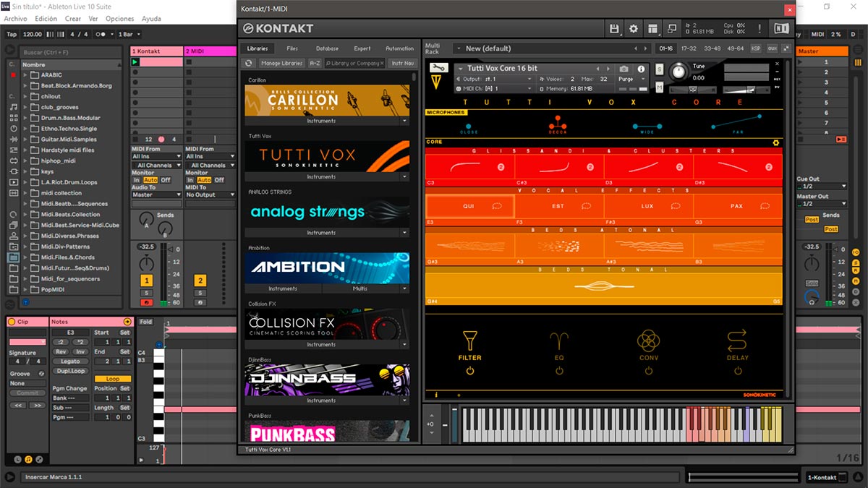Image resolution: width=868 pixels, height=488 pixels.
Task: Click the instrument snapshot camera icon
Action: click(624, 69)
